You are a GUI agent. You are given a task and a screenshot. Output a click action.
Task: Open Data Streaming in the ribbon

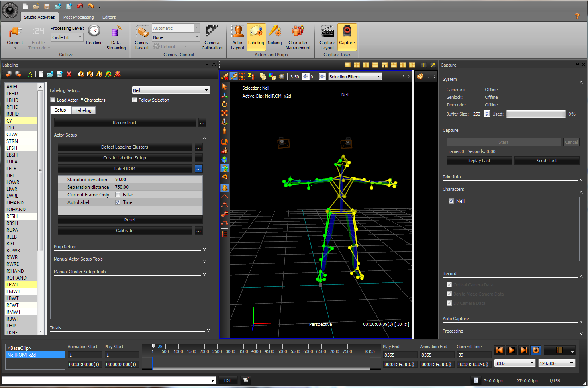(116, 33)
